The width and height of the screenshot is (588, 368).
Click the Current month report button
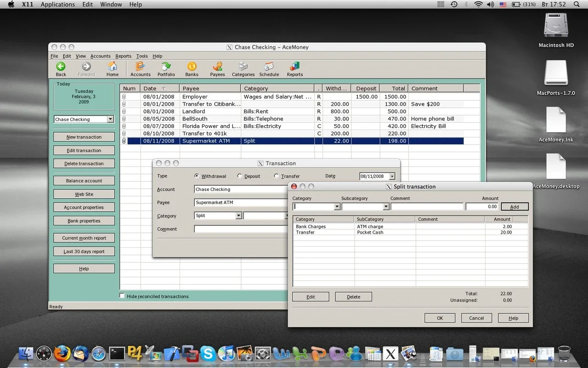click(x=84, y=238)
